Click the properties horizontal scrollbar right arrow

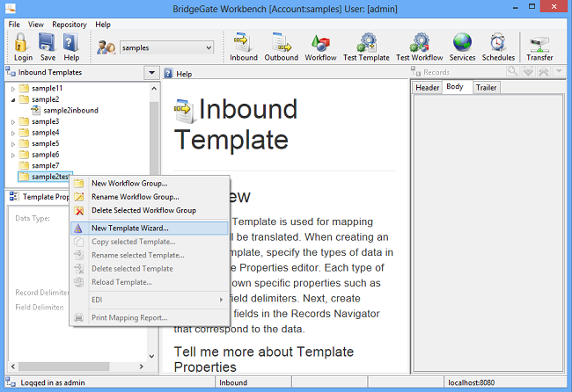point(141,367)
